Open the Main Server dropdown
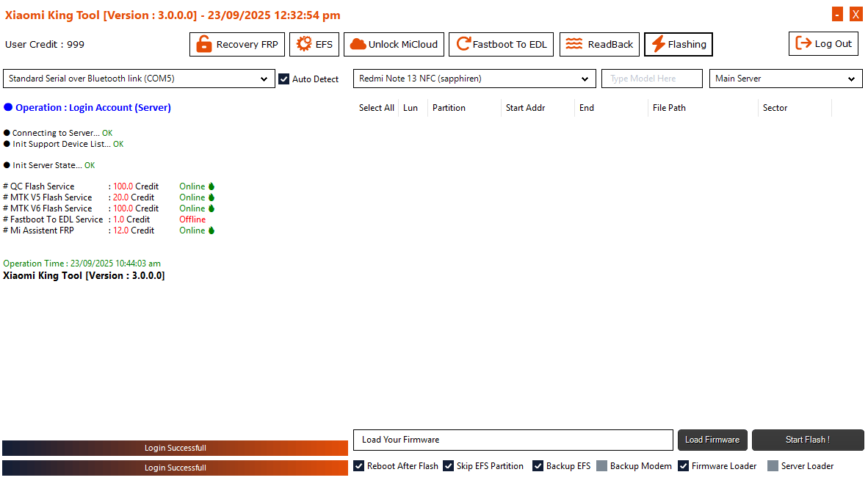This screenshot has width=868, height=483. (851, 79)
